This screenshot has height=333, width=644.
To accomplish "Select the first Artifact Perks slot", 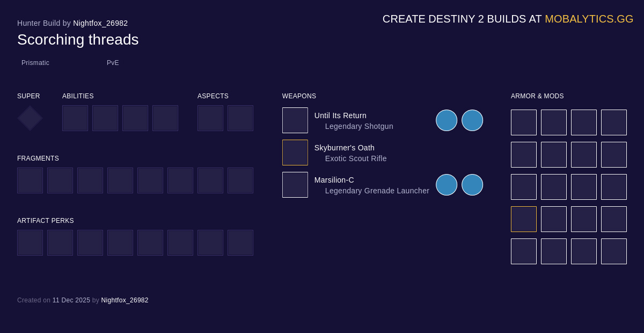I will [30, 243].
